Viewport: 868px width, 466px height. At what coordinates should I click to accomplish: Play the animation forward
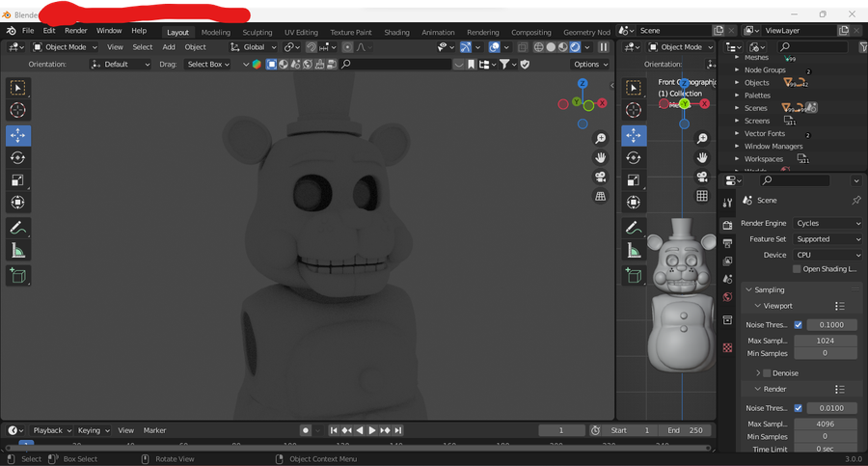click(372, 430)
